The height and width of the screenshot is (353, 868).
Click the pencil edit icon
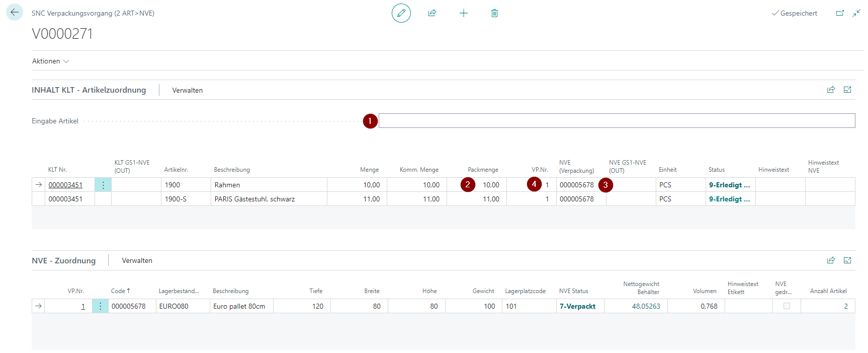401,13
